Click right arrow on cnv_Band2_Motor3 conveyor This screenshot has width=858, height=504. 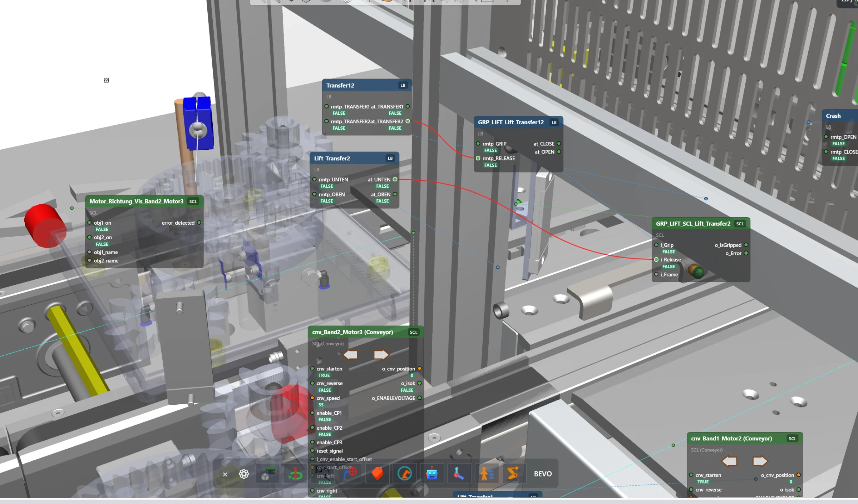pos(381,355)
